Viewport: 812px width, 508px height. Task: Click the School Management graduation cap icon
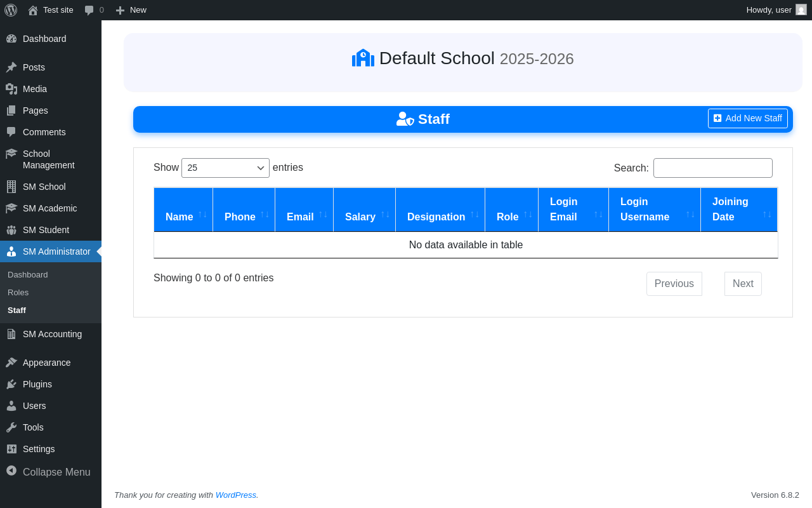(x=11, y=154)
